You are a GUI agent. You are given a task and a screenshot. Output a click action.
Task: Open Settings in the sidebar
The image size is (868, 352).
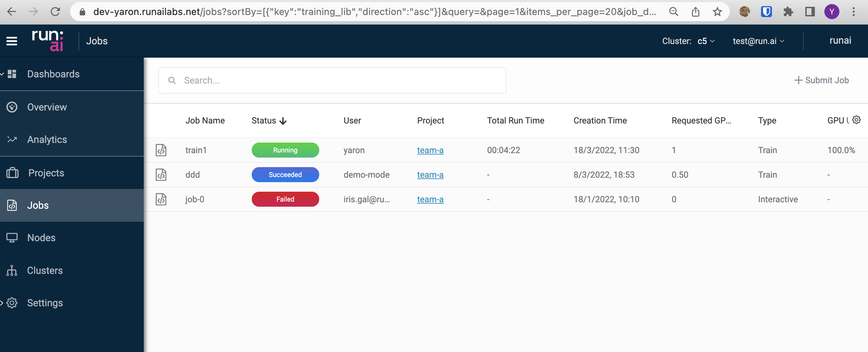[x=72, y=303]
